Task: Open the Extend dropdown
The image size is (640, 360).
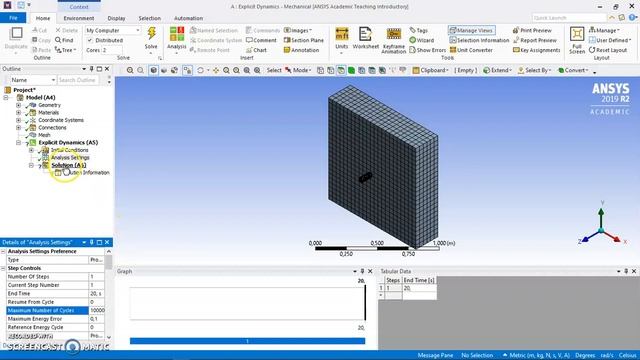Action: (497, 70)
